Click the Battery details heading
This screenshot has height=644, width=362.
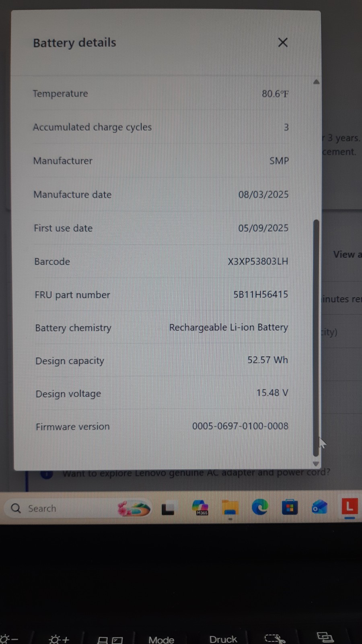coord(74,43)
